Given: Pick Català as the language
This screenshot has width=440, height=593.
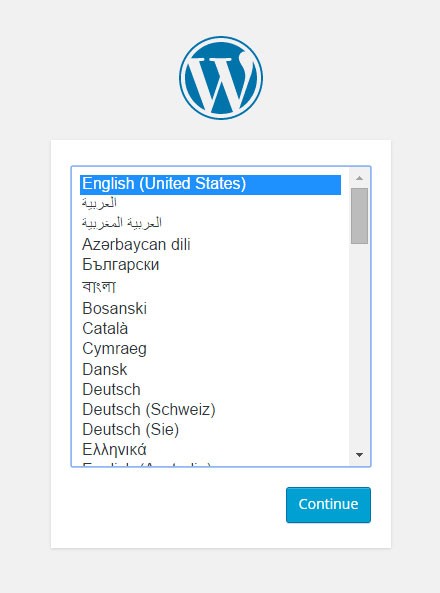Looking at the screenshot, I should point(210,328).
